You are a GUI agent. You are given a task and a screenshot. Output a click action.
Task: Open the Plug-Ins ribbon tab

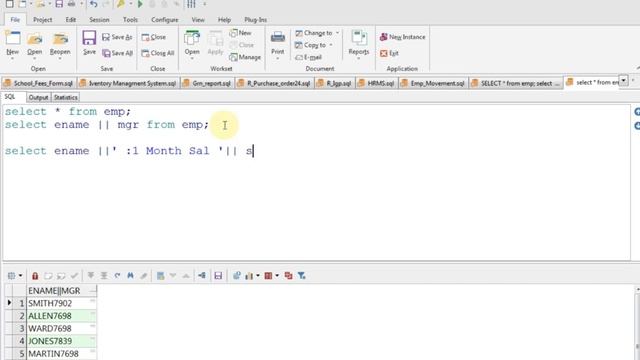[256, 20]
